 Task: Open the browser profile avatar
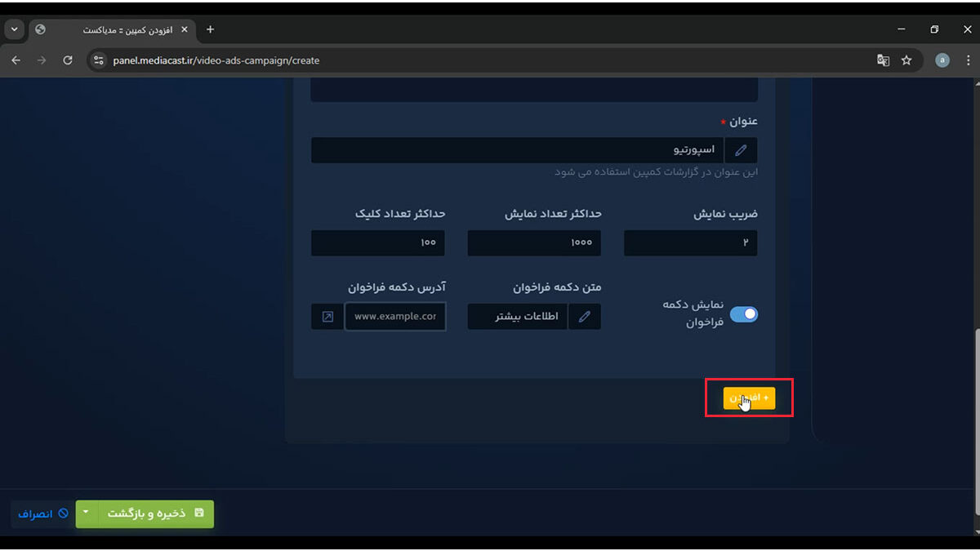942,60
